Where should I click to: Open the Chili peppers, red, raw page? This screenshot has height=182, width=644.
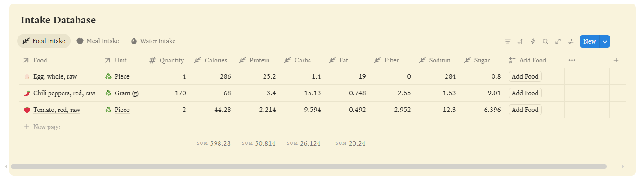pyautogui.click(x=64, y=93)
